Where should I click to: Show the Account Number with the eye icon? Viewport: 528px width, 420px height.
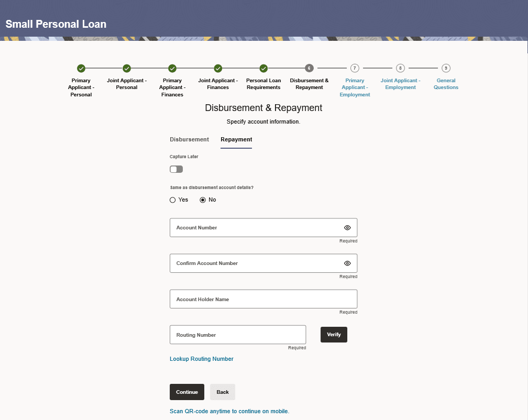point(347,228)
